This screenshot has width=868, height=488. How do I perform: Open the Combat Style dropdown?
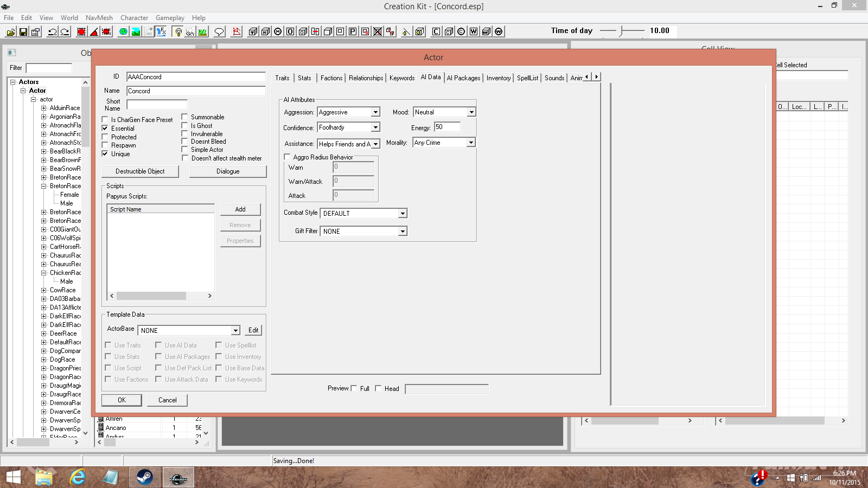[403, 214]
